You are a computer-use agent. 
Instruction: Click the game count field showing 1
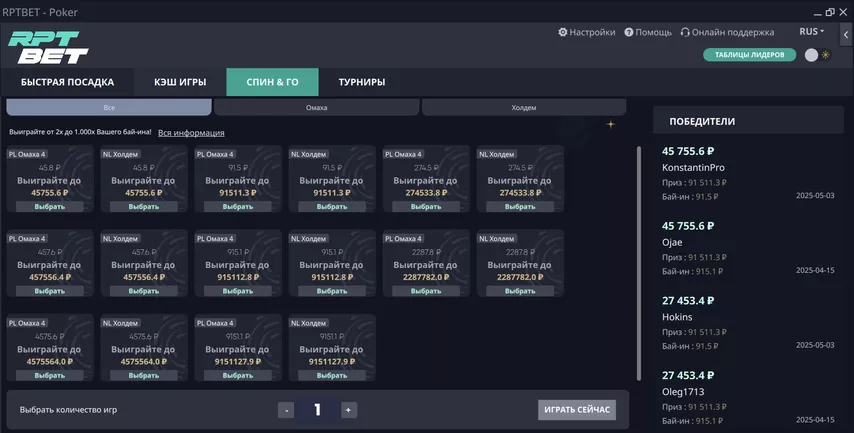point(318,410)
